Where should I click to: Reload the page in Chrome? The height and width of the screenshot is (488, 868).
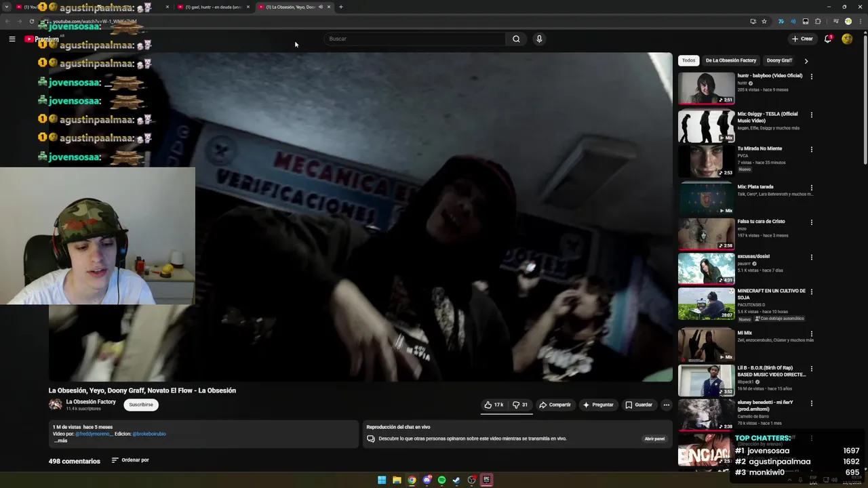(31, 21)
